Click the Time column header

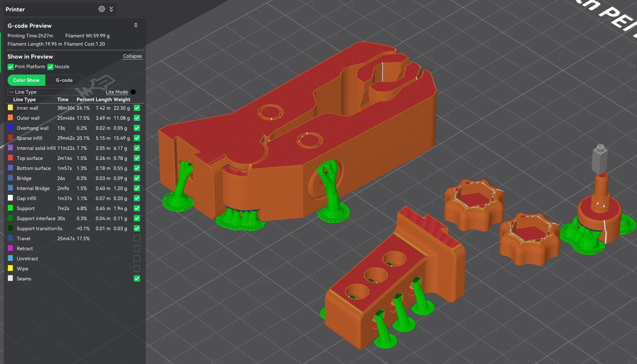click(63, 99)
